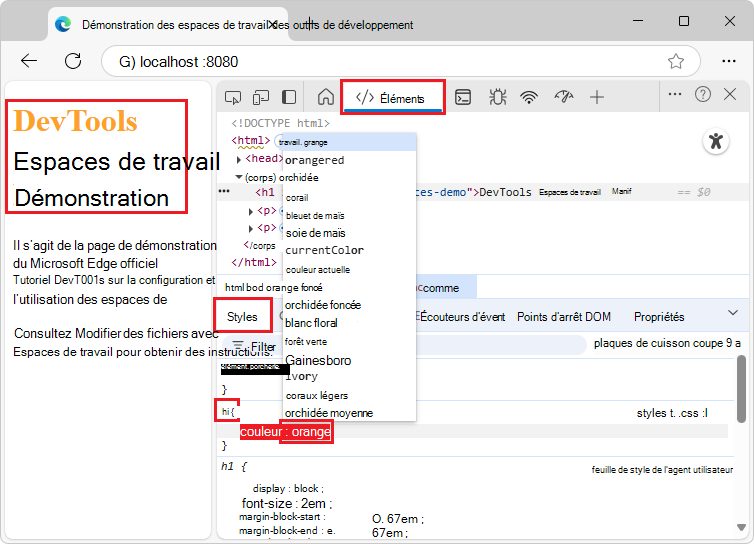Choose Gainesboro suggestion
Viewport: 754px width, 544px height.
pyautogui.click(x=349, y=360)
